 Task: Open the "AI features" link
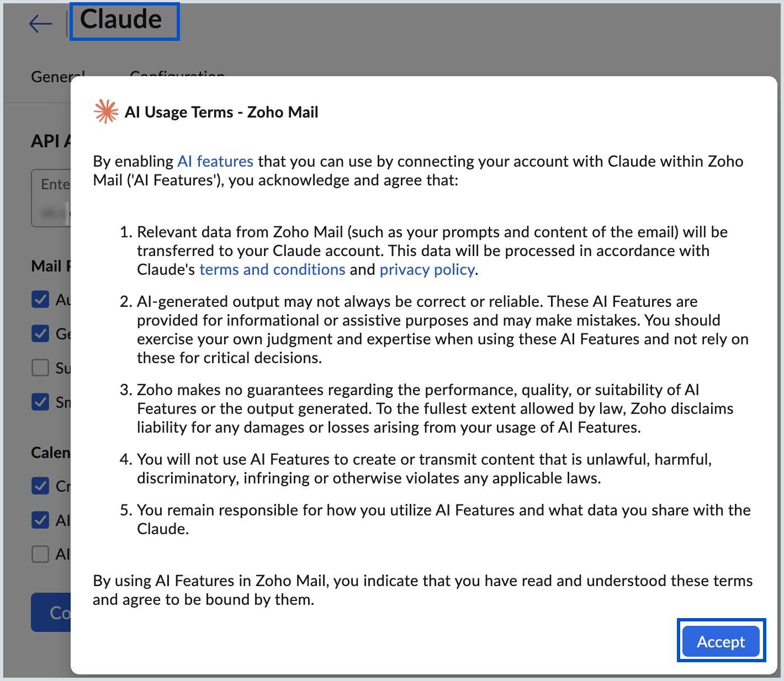click(x=215, y=161)
